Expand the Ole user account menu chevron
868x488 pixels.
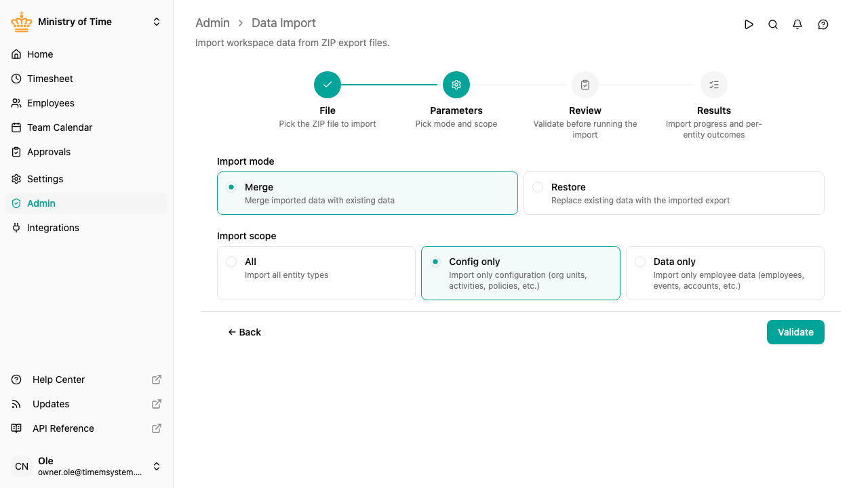[x=157, y=466]
